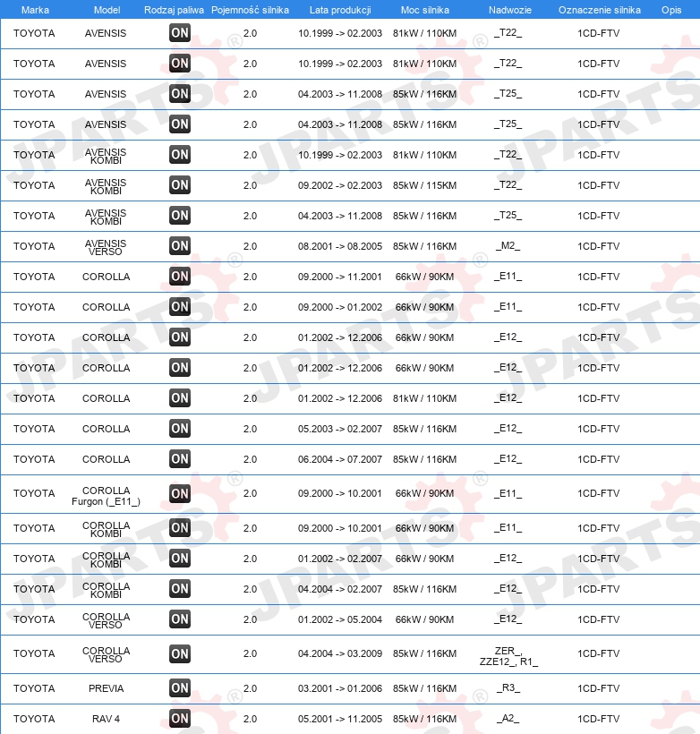Click the Moc silnika column header
The height and width of the screenshot is (734, 700).
[x=424, y=10]
